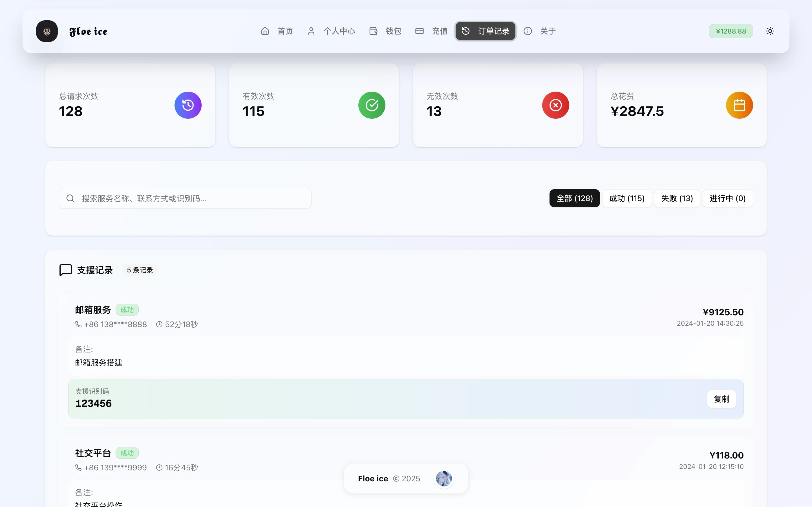Click the ¥1288.88 balance badge
The image size is (812, 507).
pos(731,31)
